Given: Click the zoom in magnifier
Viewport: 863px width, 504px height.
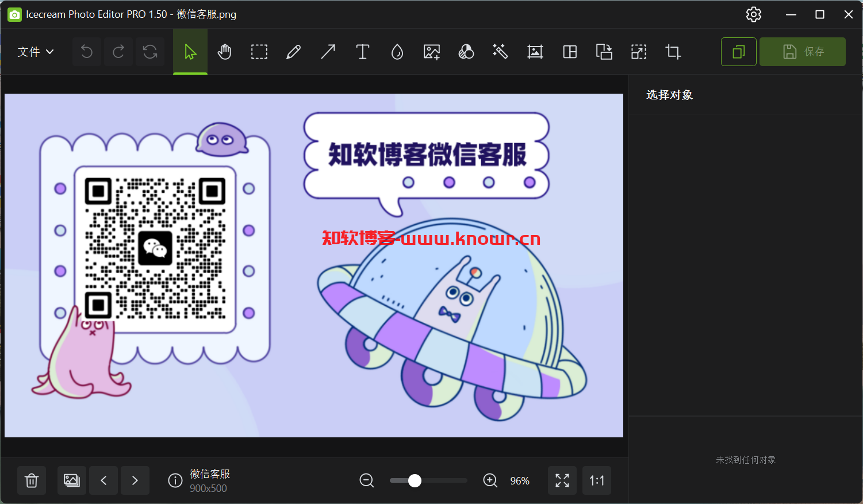Looking at the screenshot, I should pos(490,480).
